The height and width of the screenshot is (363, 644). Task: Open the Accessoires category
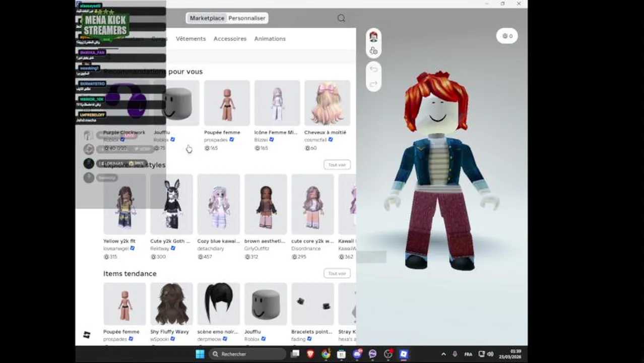tap(230, 39)
